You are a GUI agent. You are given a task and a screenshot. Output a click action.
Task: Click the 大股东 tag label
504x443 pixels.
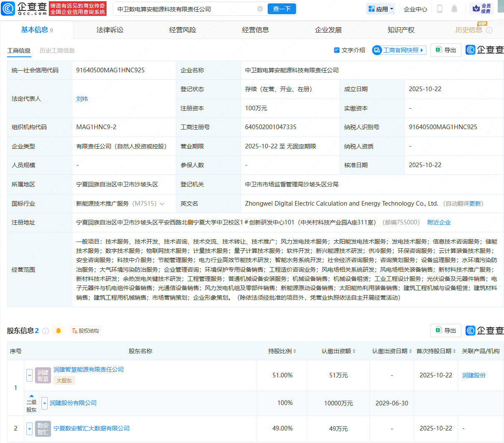pyautogui.click(x=64, y=381)
